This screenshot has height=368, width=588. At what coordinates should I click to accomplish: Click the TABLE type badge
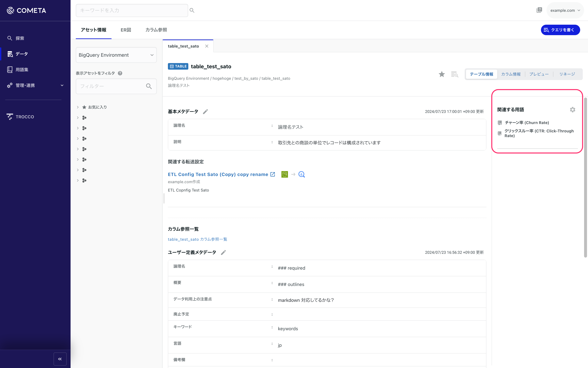click(x=178, y=66)
